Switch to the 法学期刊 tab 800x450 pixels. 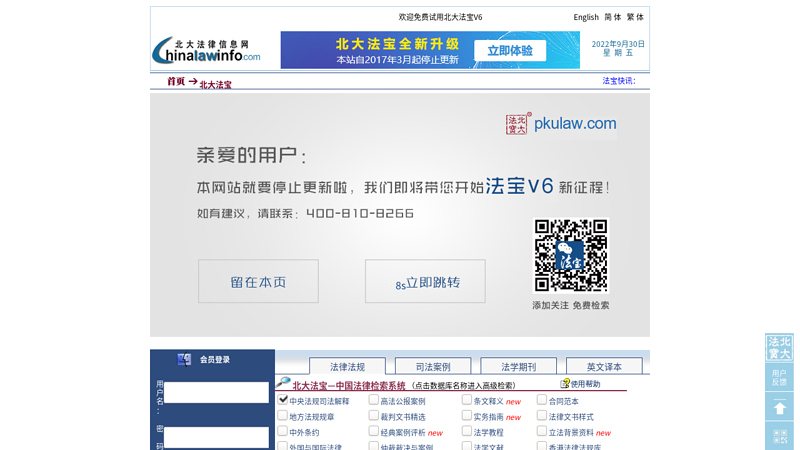[518, 366]
